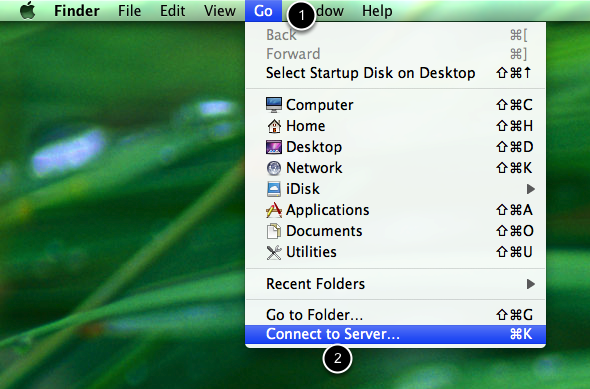Click the Applications icon

pyautogui.click(x=274, y=210)
